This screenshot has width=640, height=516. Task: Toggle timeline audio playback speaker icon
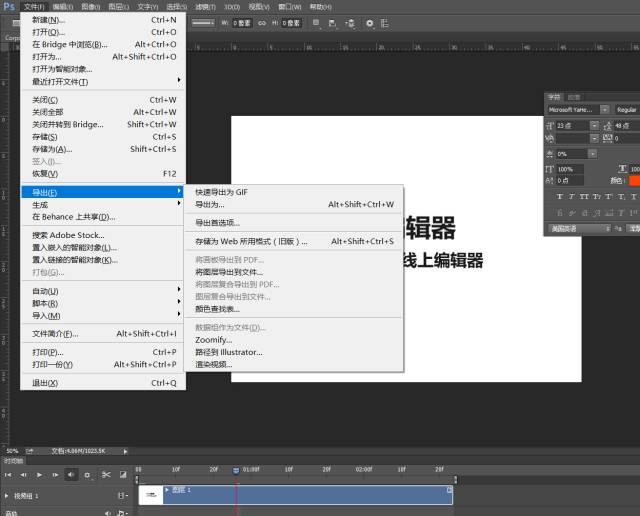point(71,474)
